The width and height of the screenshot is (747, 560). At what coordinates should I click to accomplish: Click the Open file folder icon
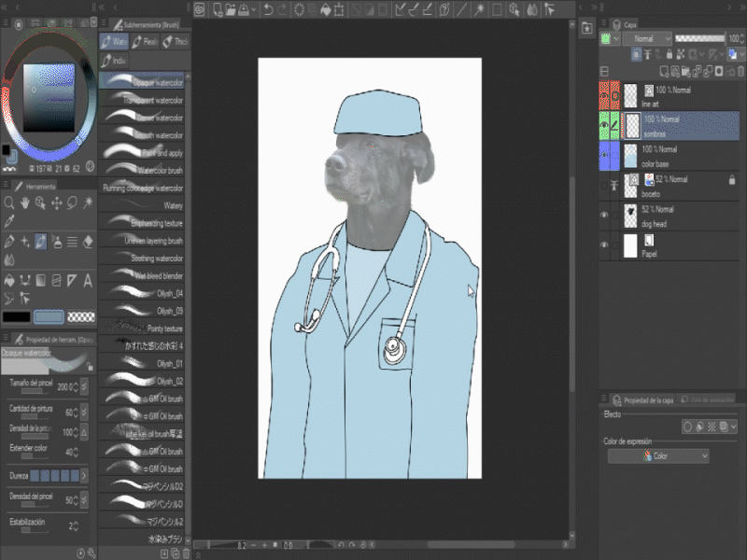[x=231, y=9]
